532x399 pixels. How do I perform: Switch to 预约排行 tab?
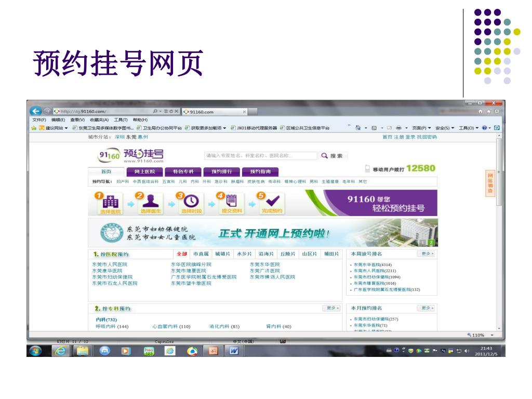click(221, 171)
